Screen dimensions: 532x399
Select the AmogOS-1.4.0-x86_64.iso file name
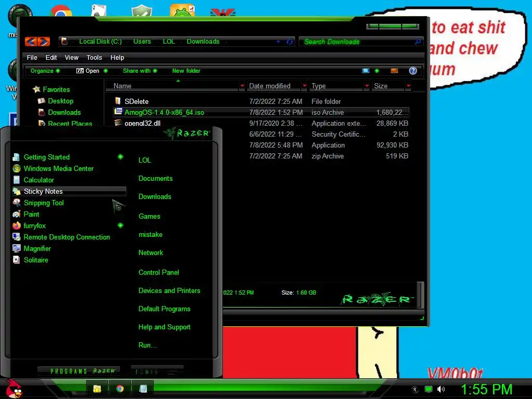point(164,112)
